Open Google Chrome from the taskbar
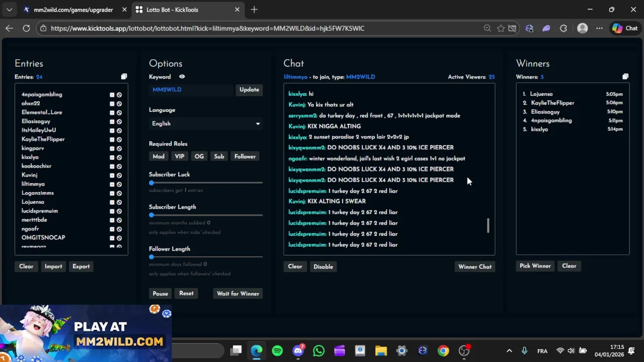 click(443, 350)
